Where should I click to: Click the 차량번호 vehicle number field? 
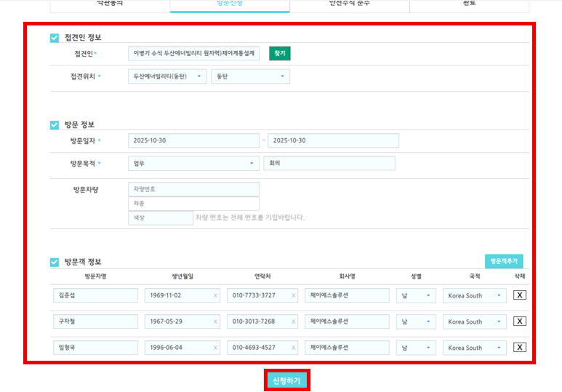pyautogui.click(x=193, y=189)
